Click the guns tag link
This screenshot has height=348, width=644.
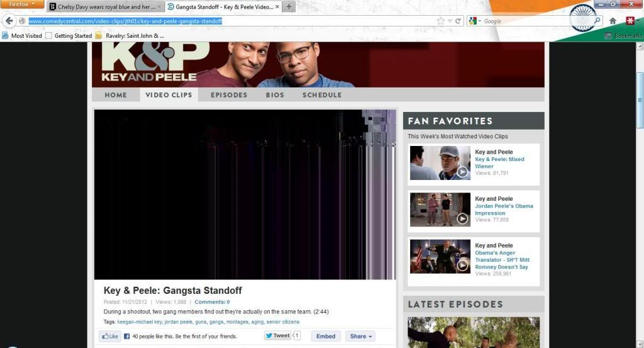point(201,322)
